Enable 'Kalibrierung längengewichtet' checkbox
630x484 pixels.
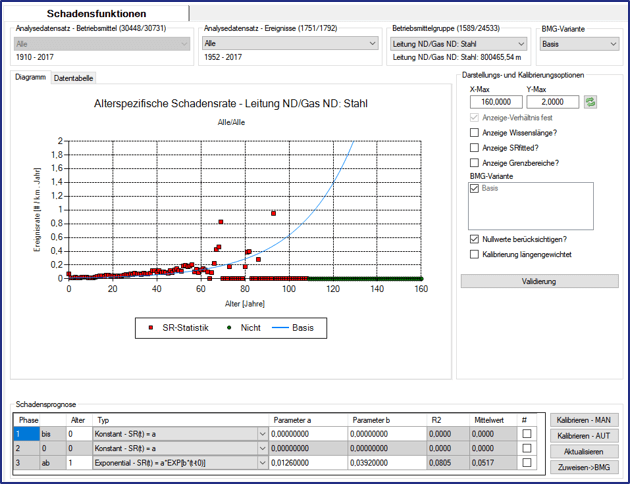tap(475, 254)
